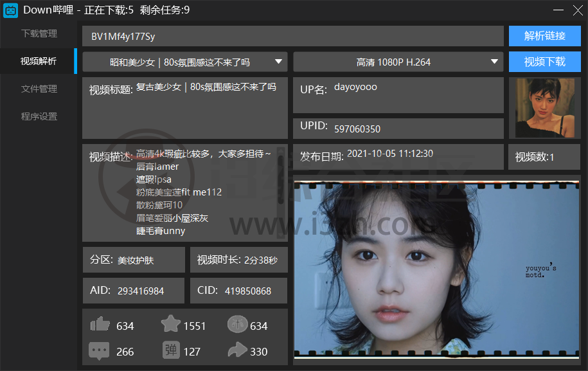This screenshot has height=371, width=588.
Task: Click the 视频下载 button
Action: (544, 62)
